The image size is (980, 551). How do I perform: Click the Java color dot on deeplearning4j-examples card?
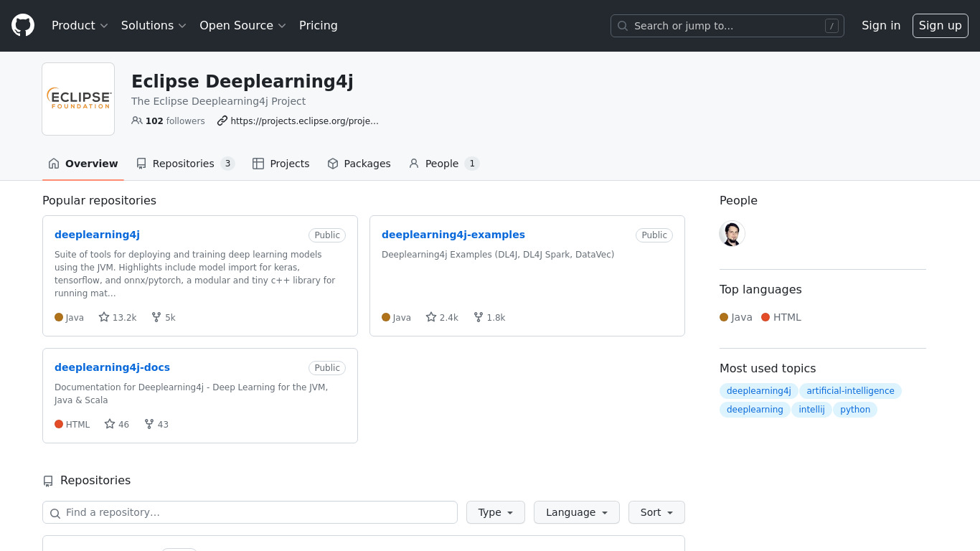click(386, 317)
